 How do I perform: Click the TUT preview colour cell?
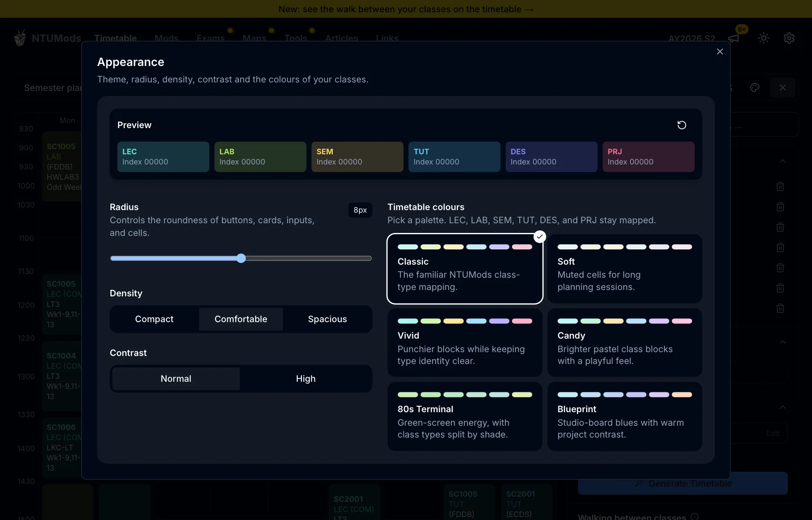[454, 157]
